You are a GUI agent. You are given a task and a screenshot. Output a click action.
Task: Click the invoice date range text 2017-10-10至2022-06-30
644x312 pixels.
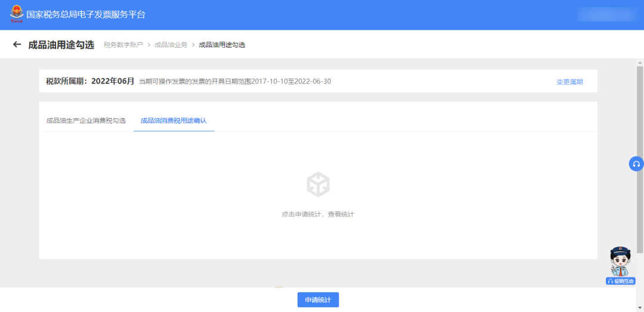click(x=291, y=81)
